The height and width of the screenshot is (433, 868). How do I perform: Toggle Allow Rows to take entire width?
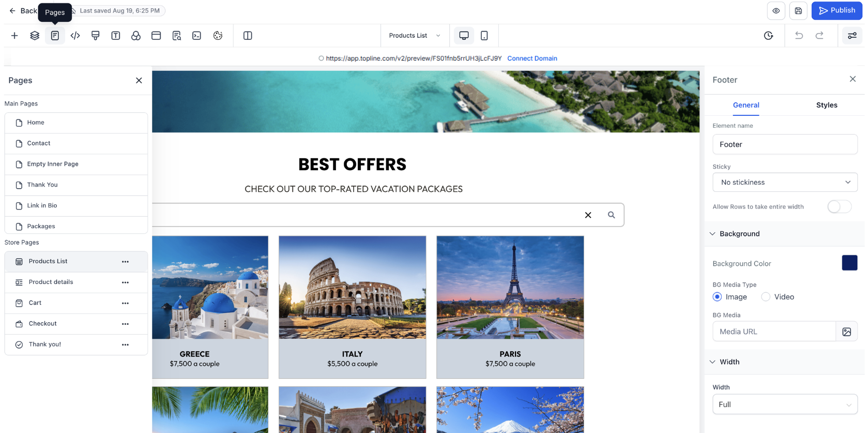tap(839, 207)
